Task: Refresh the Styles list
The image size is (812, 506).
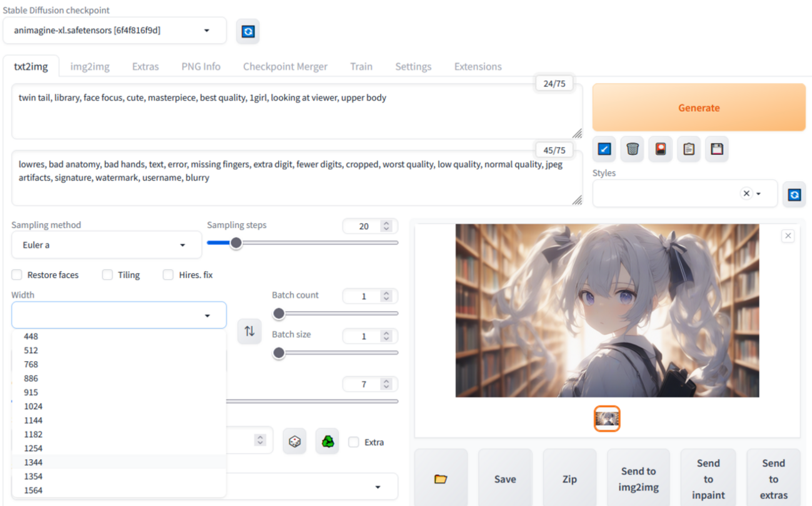Action: tap(794, 194)
